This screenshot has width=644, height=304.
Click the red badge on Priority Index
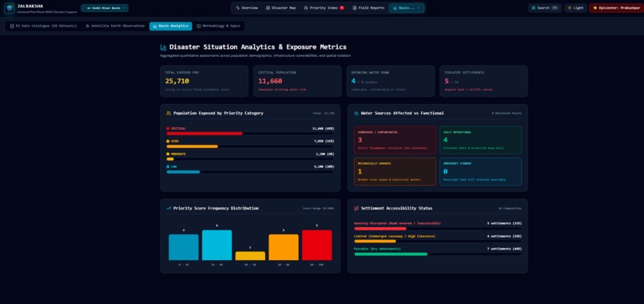[342, 8]
